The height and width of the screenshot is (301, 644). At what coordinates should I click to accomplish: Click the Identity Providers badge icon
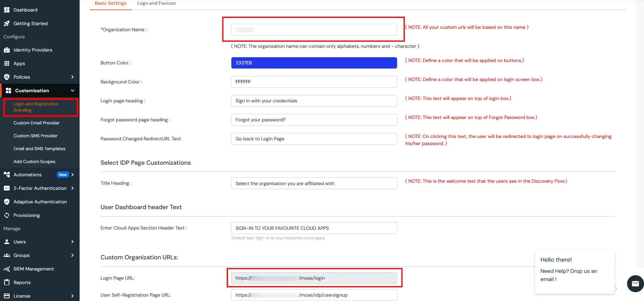(x=6, y=50)
